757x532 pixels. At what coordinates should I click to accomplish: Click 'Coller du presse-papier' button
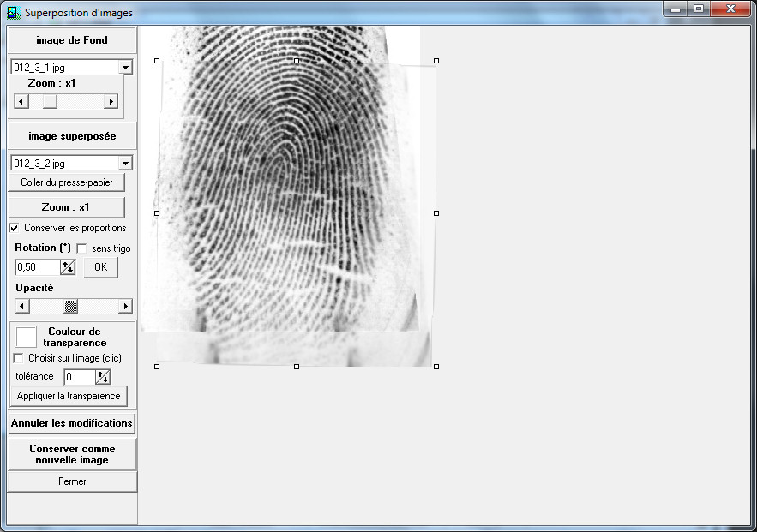coord(67,182)
